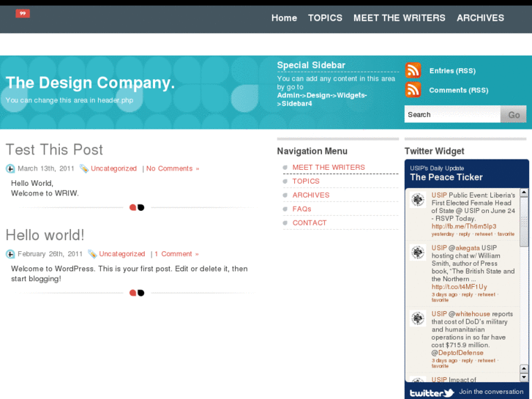Open the http://fb.me/Th6m5Ip3 tweet link
The width and height of the screenshot is (532, 399).
point(464,226)
